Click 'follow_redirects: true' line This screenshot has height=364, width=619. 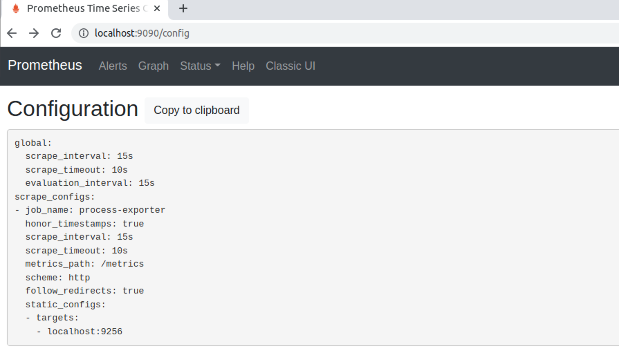[x=84, y=291]
